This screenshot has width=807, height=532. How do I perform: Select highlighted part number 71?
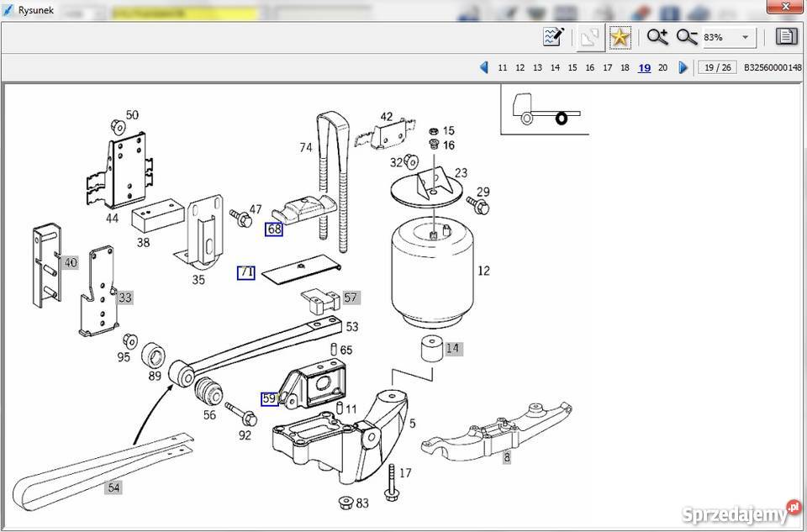(x=245, y=272)
